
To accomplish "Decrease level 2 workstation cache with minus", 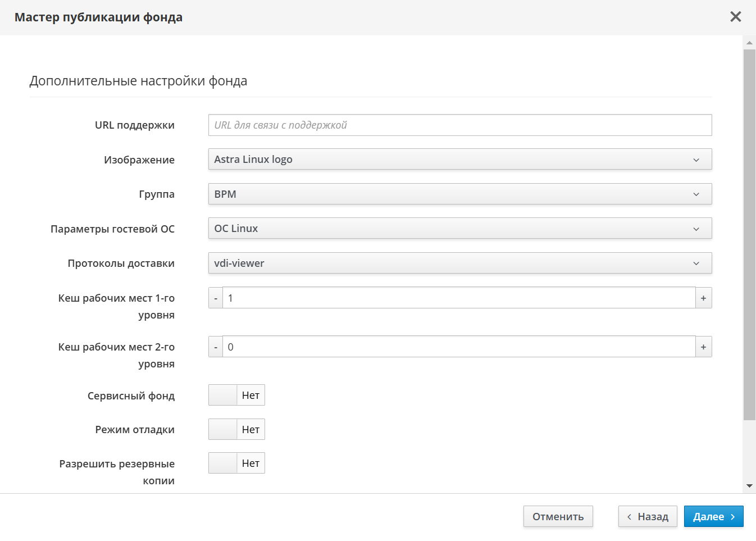I will pos(216,347).
